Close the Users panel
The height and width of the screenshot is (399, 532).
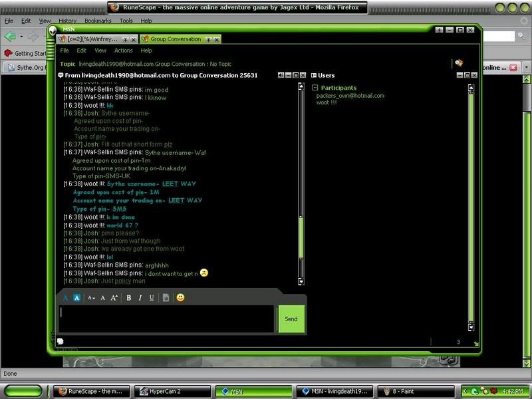click(x=475, y=75)
